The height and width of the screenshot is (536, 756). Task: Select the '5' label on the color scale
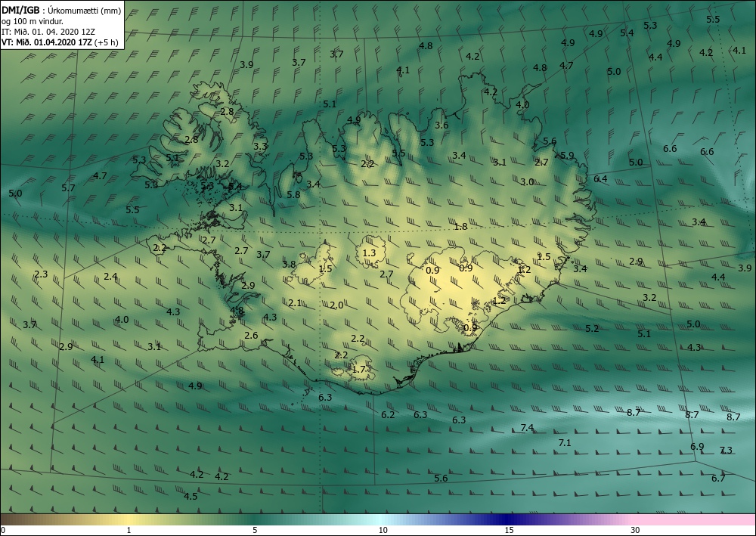point(255,531)
